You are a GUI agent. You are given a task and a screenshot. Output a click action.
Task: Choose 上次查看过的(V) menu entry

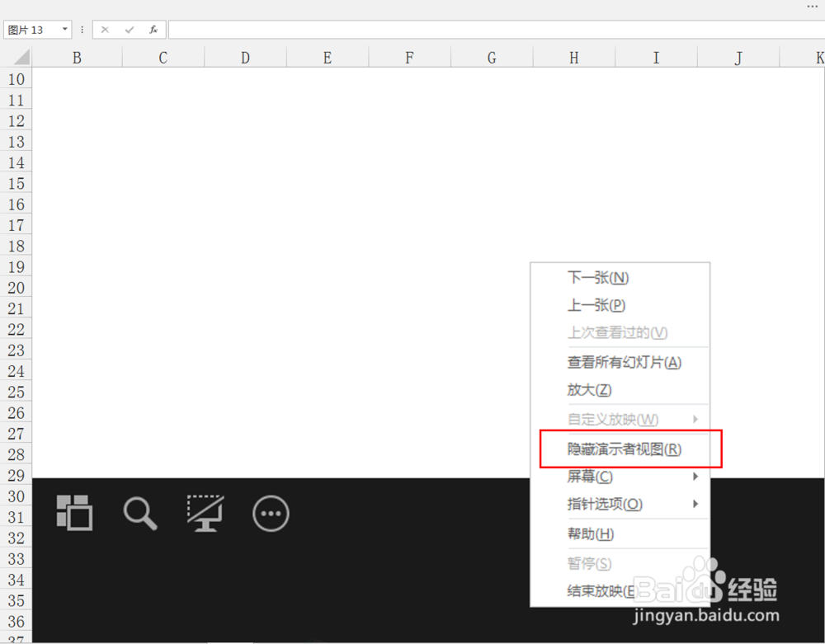coord(620,332)
